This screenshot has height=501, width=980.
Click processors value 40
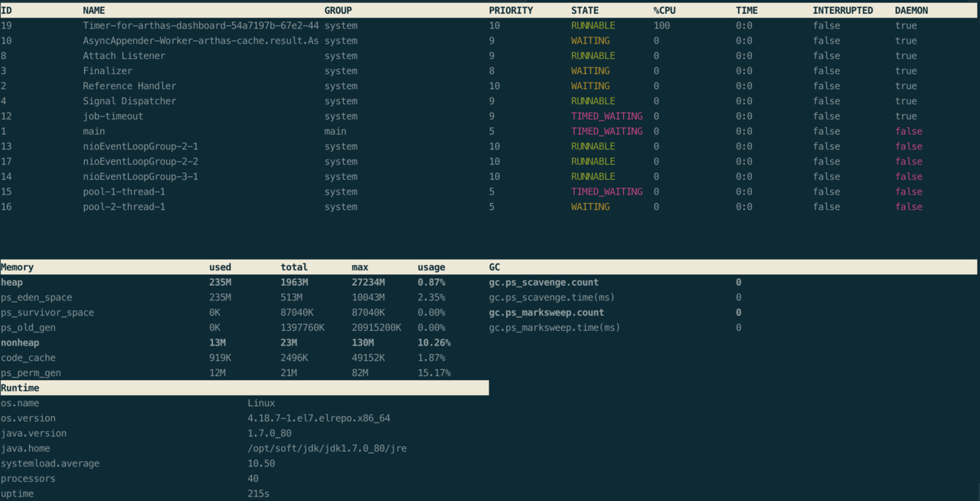[x=253, y=479]
